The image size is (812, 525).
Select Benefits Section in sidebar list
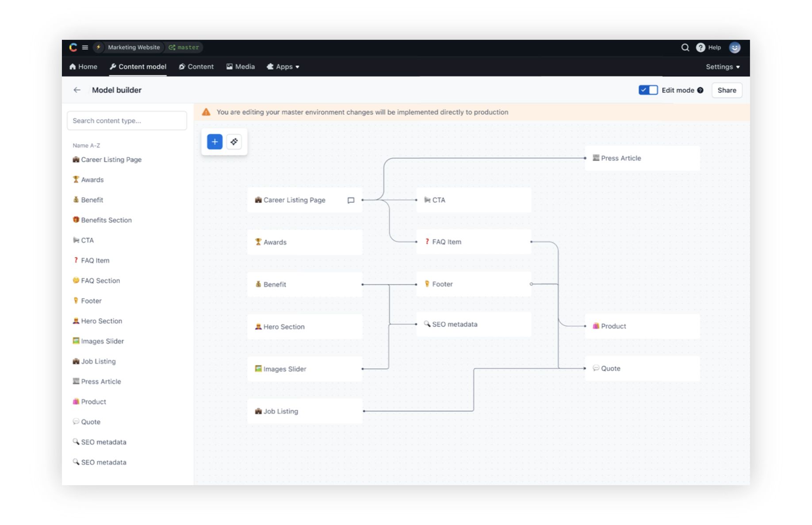pos(102,220)
